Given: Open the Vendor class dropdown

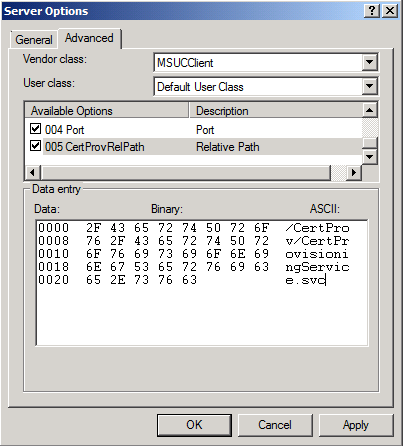Looking at the screenshot, I should pos(369,62).
